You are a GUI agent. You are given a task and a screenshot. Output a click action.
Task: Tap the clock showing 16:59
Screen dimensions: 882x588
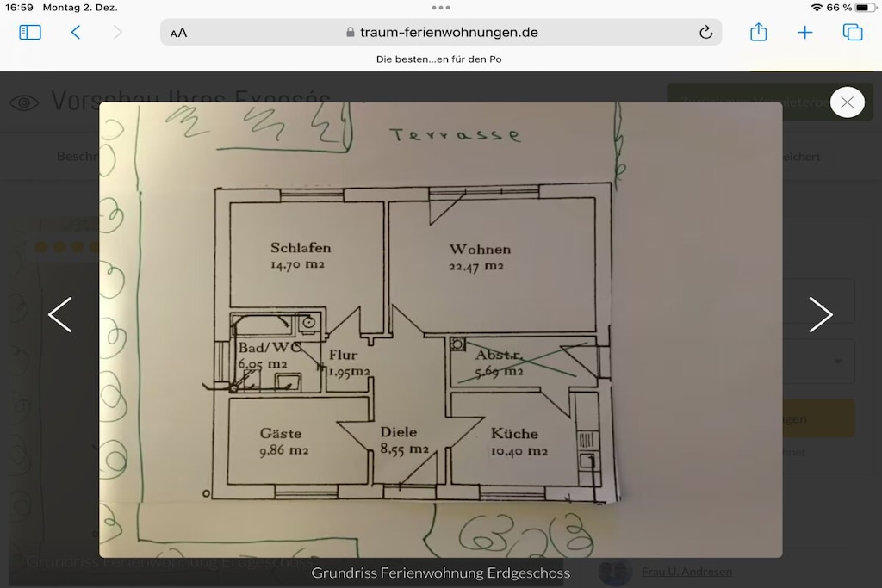point(19,8)
